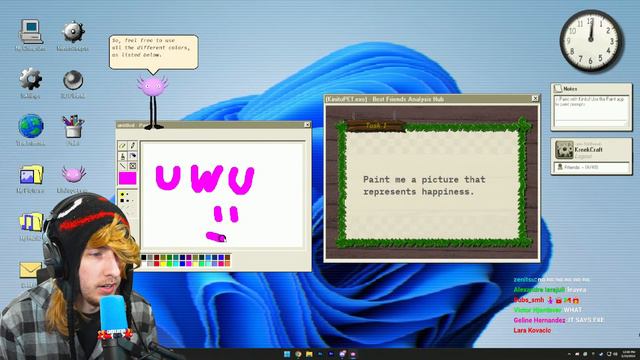Image resolution: width=640 pixels, height=360 pixels.
Task: Select the Pencil tool in Paint
Action: point(133,145)
